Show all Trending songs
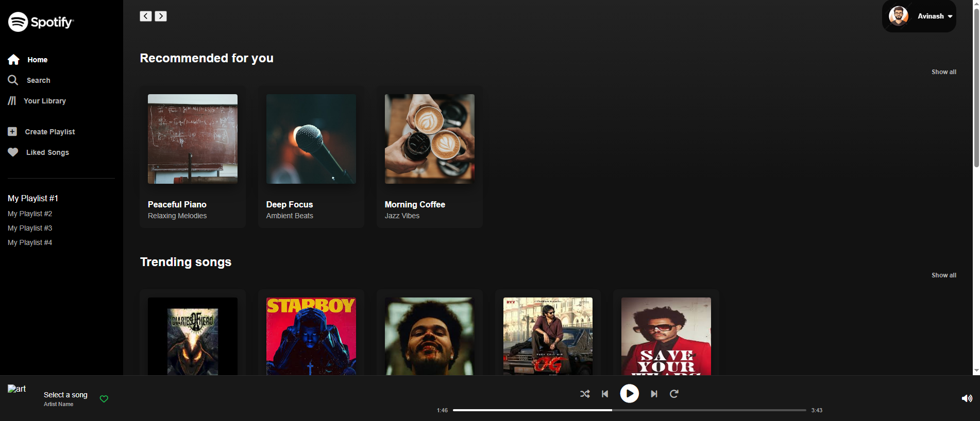Image resolution: width=980 pixels, height=421 pixels. (943, 275)
